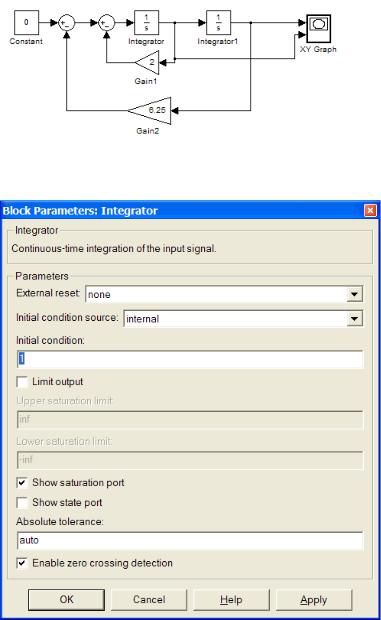Confirm settings with the OK button

(66, 599)
